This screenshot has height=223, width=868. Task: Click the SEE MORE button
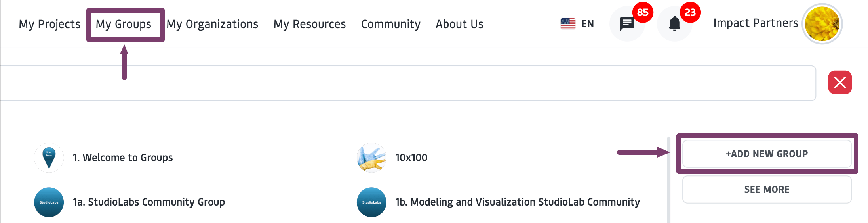tap(767, 189)
